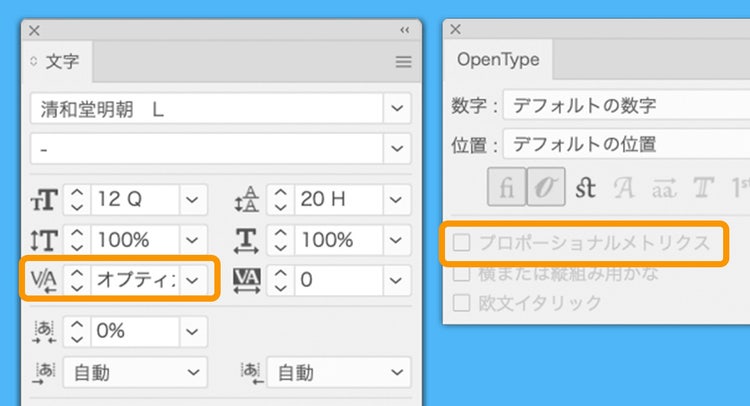Cycle panel view via 文字 tab arrows
This screenshot has width=750, height=406.
point(33,61)
